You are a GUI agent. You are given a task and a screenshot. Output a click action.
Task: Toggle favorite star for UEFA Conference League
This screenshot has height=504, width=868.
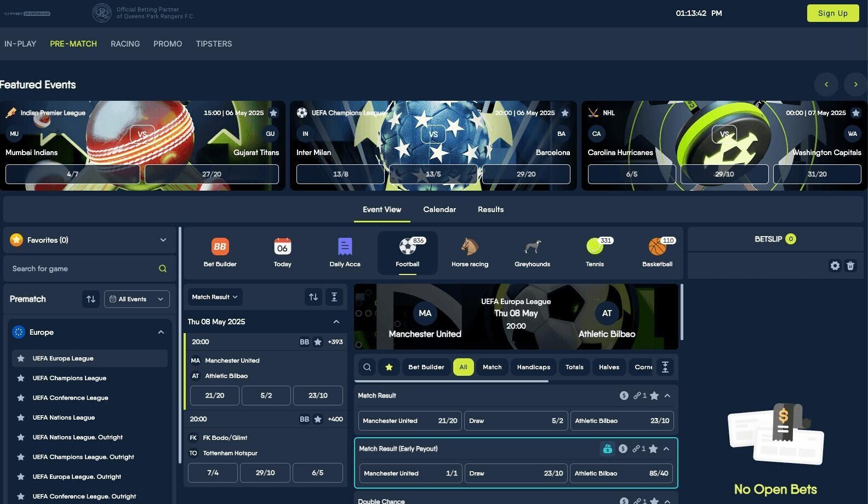coord(21,398)
